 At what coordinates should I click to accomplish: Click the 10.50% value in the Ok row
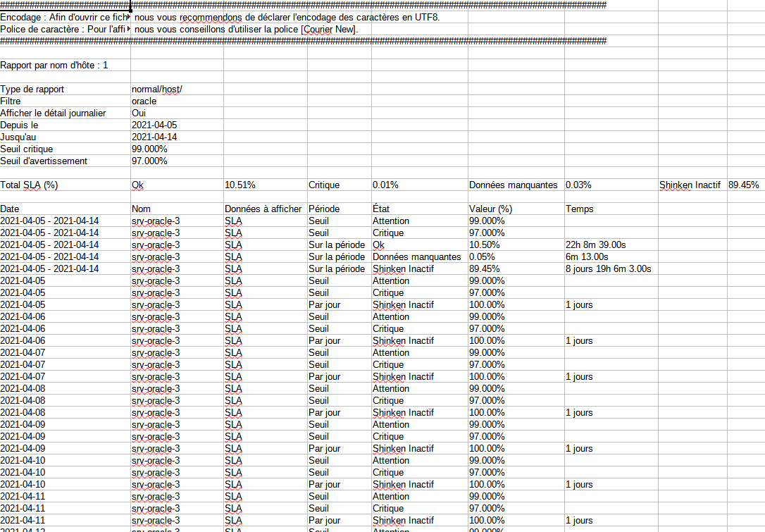point(485,245)
